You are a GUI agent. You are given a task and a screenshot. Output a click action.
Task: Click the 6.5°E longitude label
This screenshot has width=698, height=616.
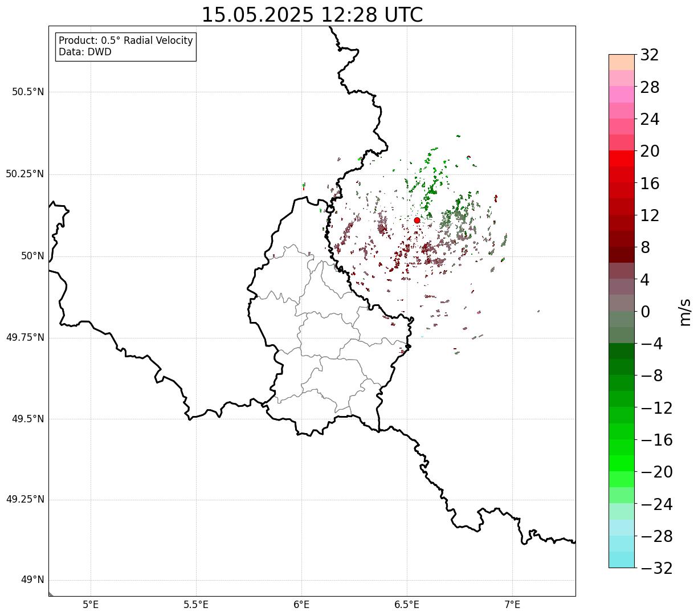coord(407,605)
